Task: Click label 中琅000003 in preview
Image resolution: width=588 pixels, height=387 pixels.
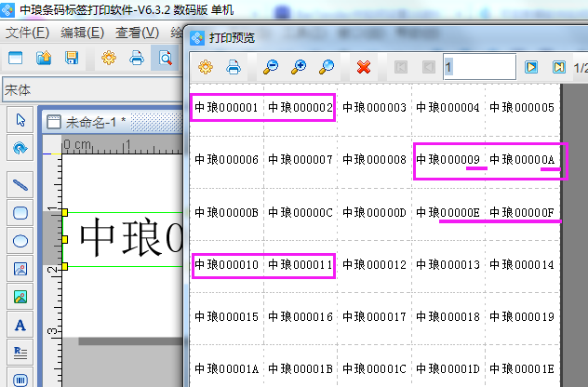Action: 374,108
